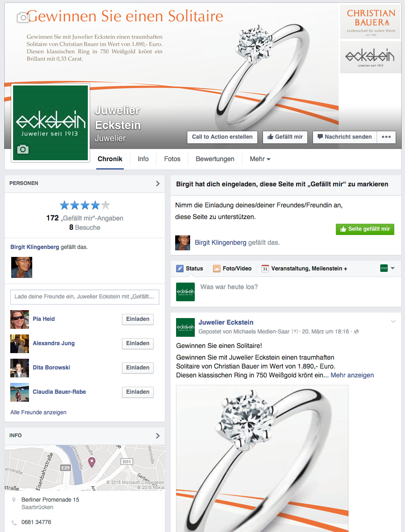Viewport: 405px width, 532px height.
Task: Click the Status pencil icon
Action: 180,269
